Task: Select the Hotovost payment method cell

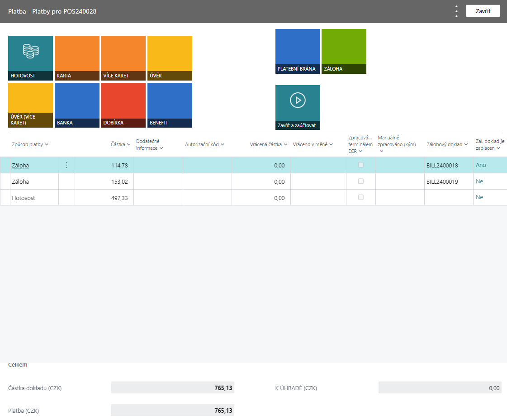Action: pos(34,198)
